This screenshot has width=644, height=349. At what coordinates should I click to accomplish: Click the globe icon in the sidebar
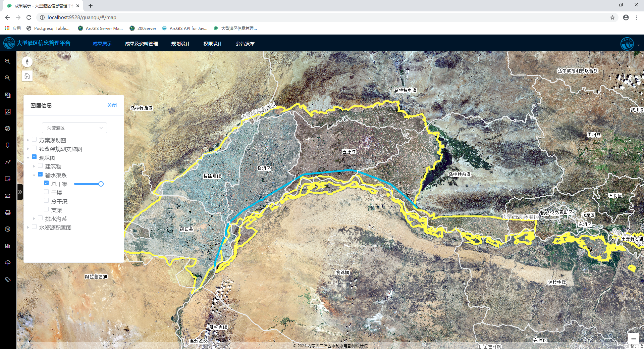(x=7, y=129)
